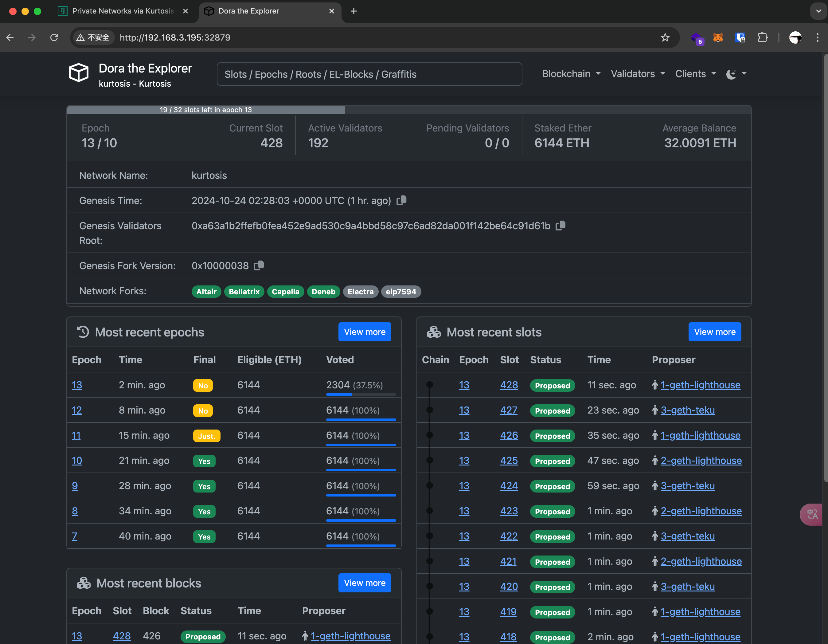
Task: Click the Dora the Explorer title link
Action: [146, 68]
